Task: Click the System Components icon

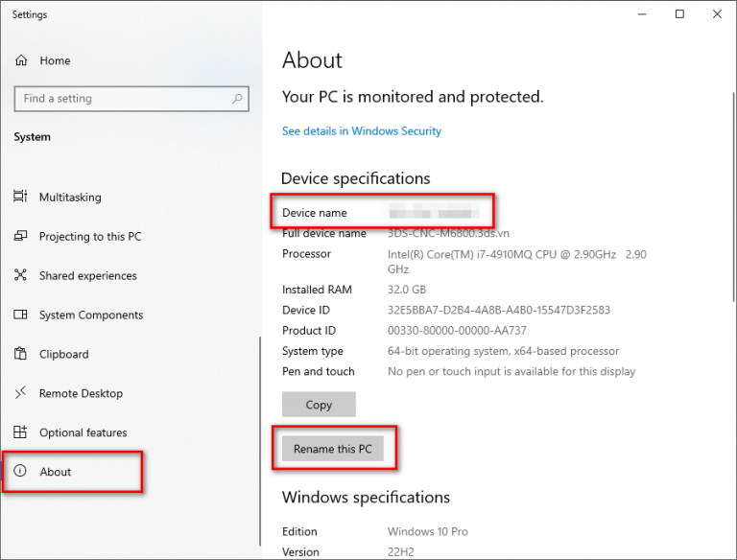Action: coord(20,315)
